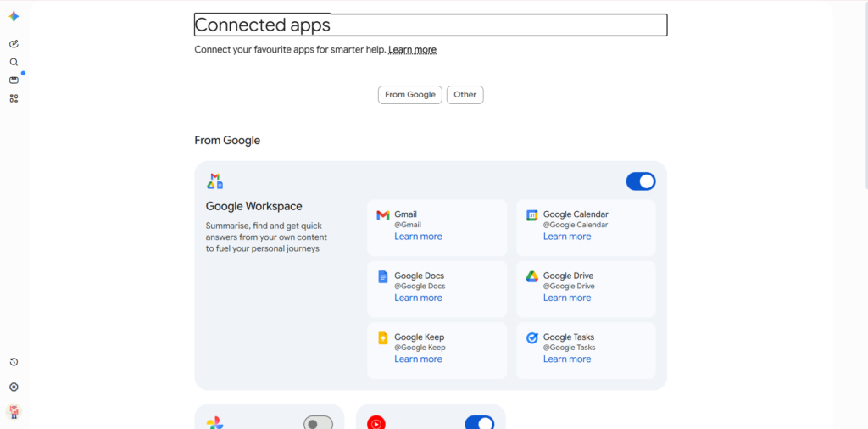Viewport: 868px width, 429px height.
Task: Click the @Google Calendar handle text
Action: [576, 225]
